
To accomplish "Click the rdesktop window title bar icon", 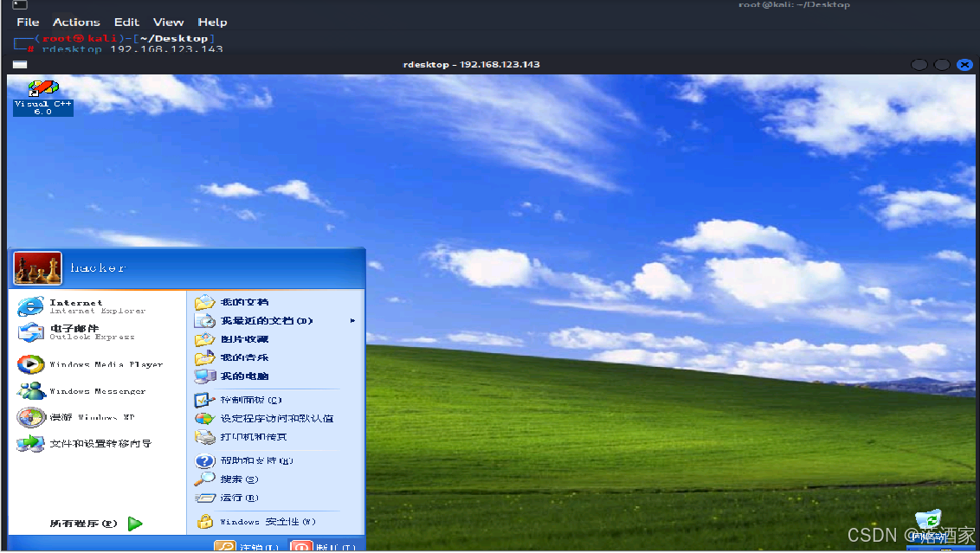I will 20,64.
